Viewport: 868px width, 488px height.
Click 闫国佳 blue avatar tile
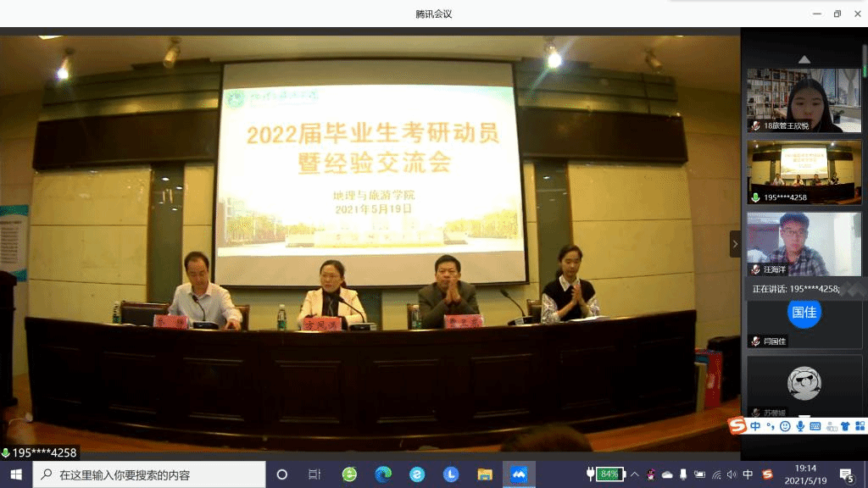pos(804,313)
